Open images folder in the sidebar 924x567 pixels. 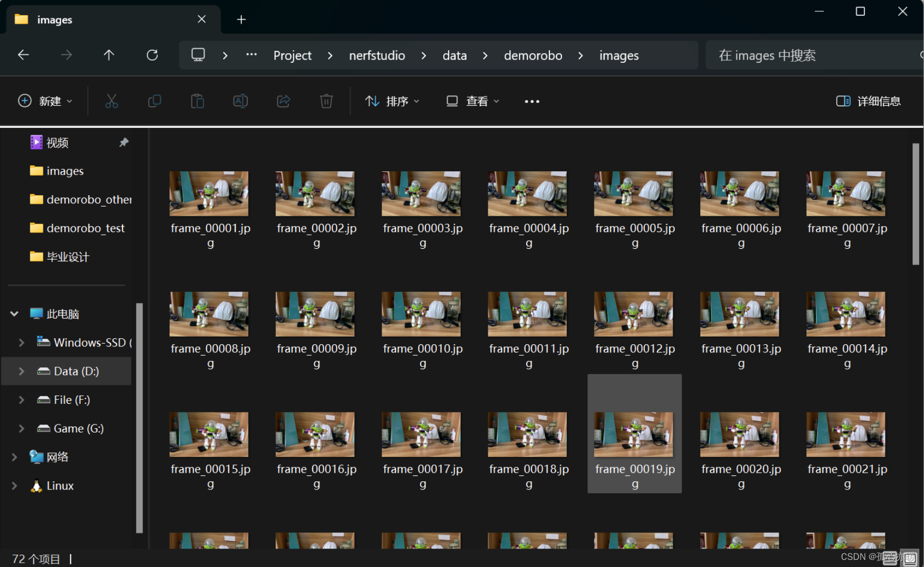coord(66,171)
